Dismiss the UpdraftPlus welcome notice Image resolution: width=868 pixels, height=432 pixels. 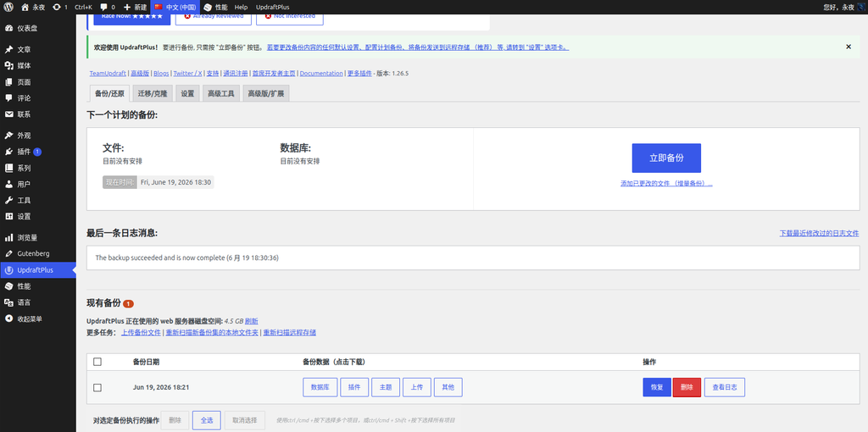pyautogui.click(x=848, y=47)
